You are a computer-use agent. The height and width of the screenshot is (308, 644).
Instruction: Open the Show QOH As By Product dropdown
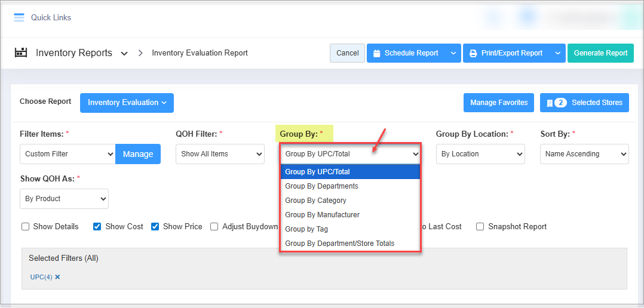64,199
